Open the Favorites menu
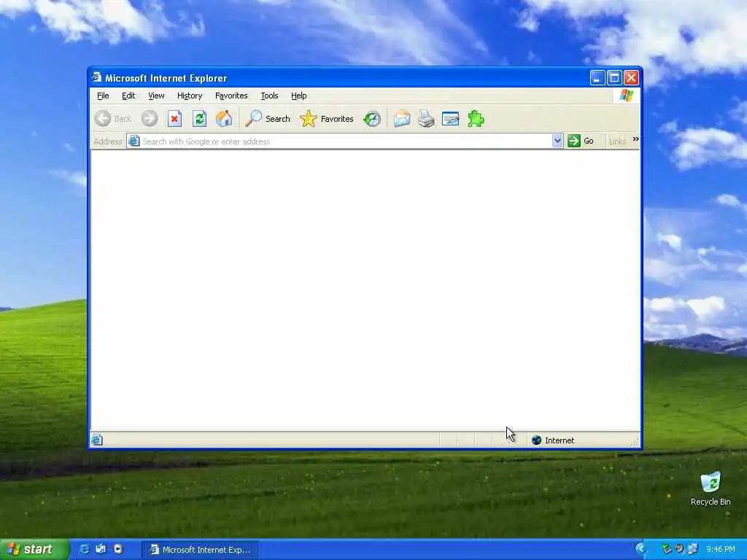 [x=231, y=96]
